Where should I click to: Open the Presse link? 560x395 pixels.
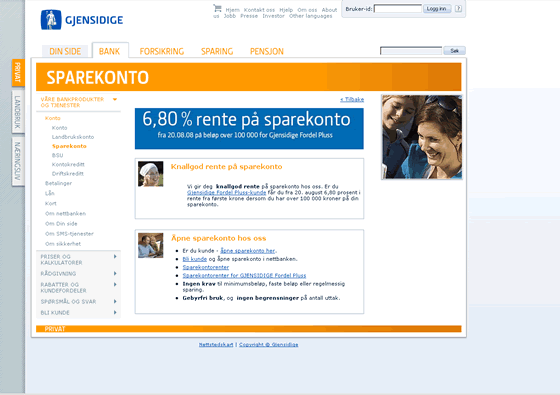(x=249, y=16)
